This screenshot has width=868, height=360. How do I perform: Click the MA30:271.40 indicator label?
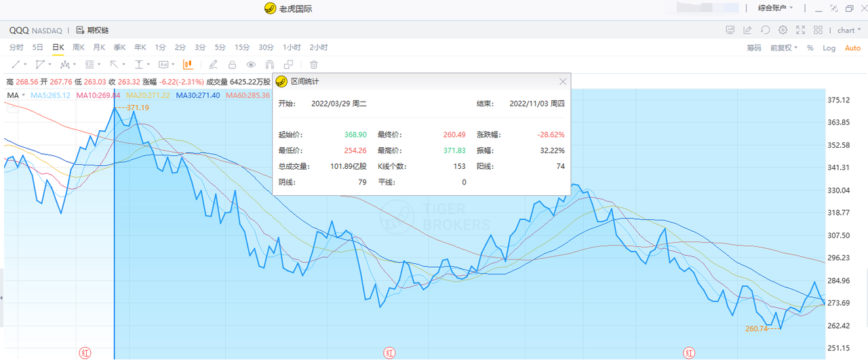tap(198, 96)
